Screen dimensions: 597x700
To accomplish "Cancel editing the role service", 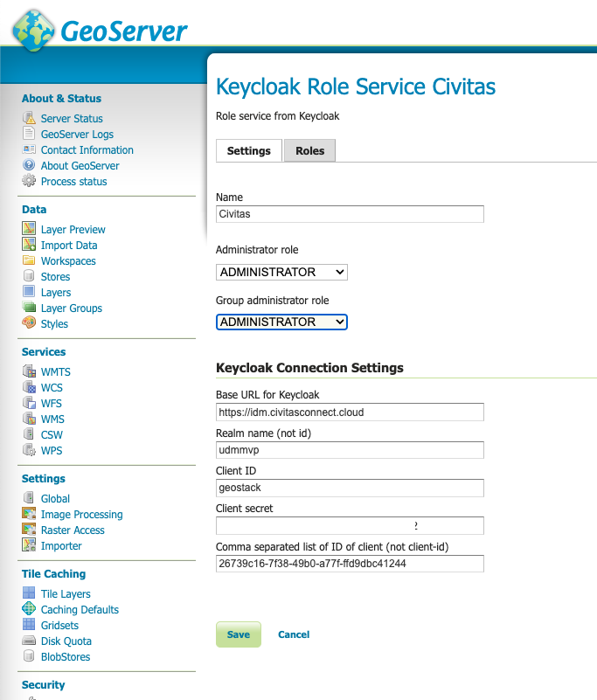I will (x=294, y=634).
